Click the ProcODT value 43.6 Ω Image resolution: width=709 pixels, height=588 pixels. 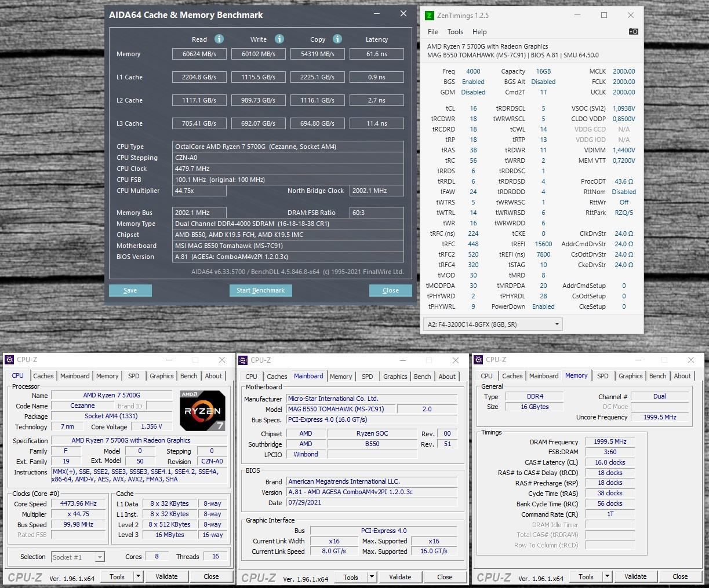tap(624, 181)
